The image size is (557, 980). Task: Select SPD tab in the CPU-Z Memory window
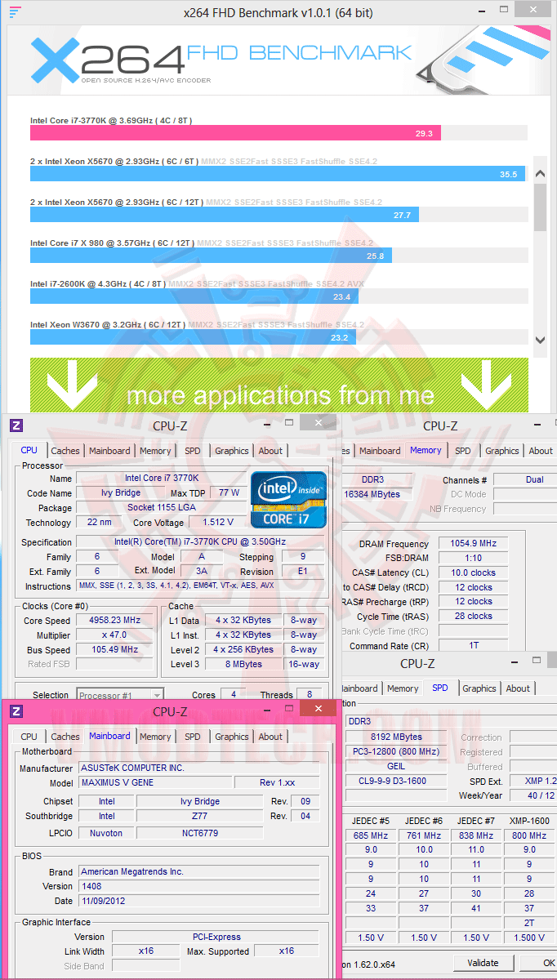[x=463, y=451]
